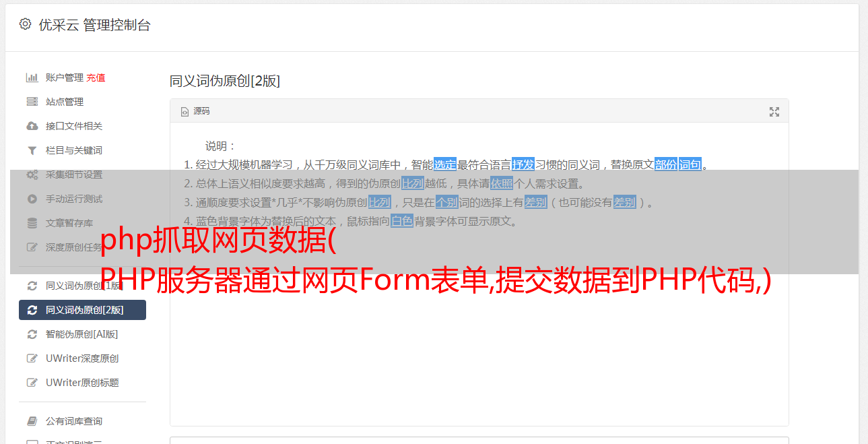Open the red 充值 recharge link
This screenshot has width=868, height=444.
(x=96, y=77)
